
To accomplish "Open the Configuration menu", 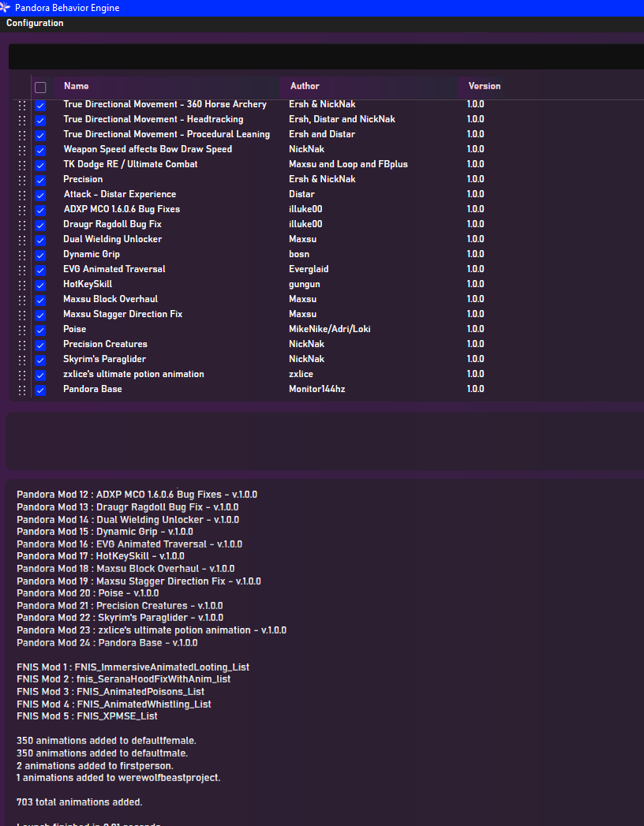I will coord(35,23).
